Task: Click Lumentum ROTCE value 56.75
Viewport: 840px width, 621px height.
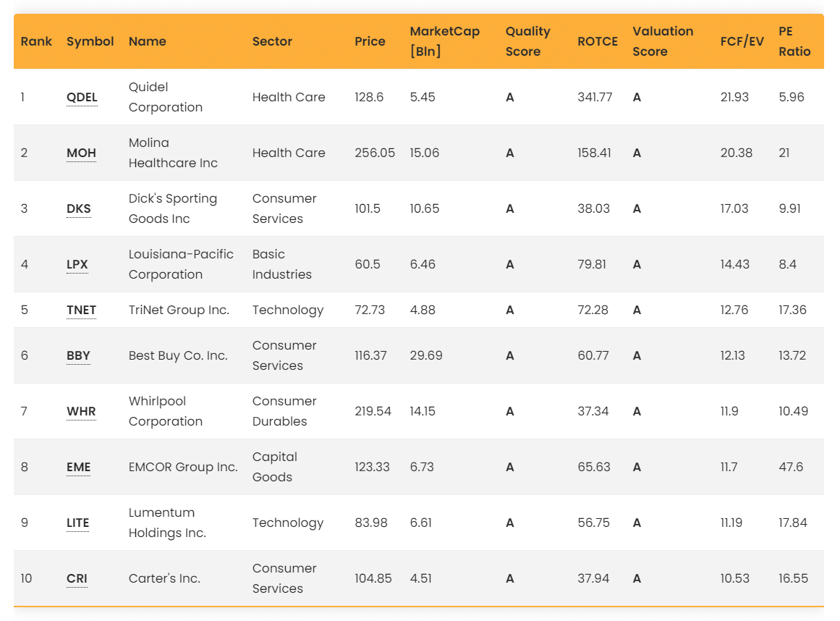Action: click(x=593, y=523)
